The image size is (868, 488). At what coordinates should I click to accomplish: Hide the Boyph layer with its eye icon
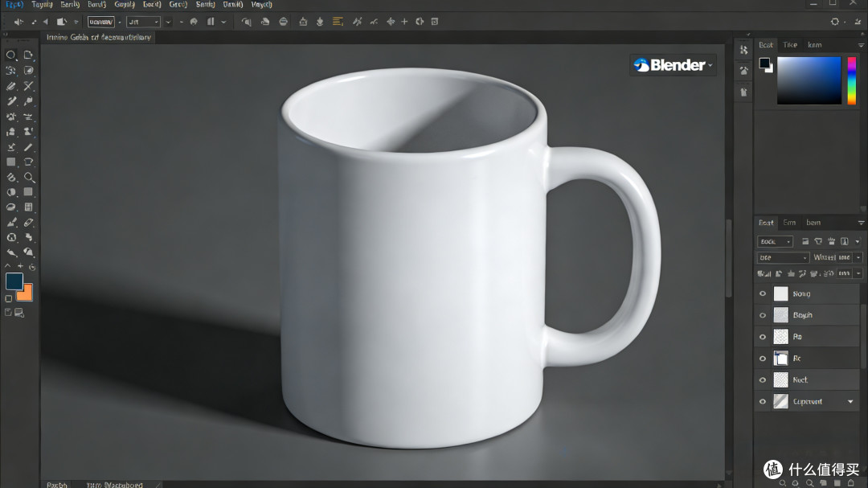coord(763,315)
